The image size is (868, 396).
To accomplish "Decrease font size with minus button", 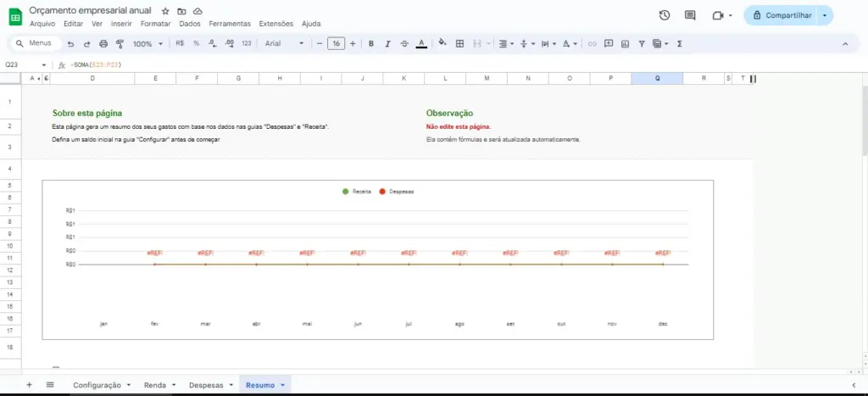I will tap(319, 43).
